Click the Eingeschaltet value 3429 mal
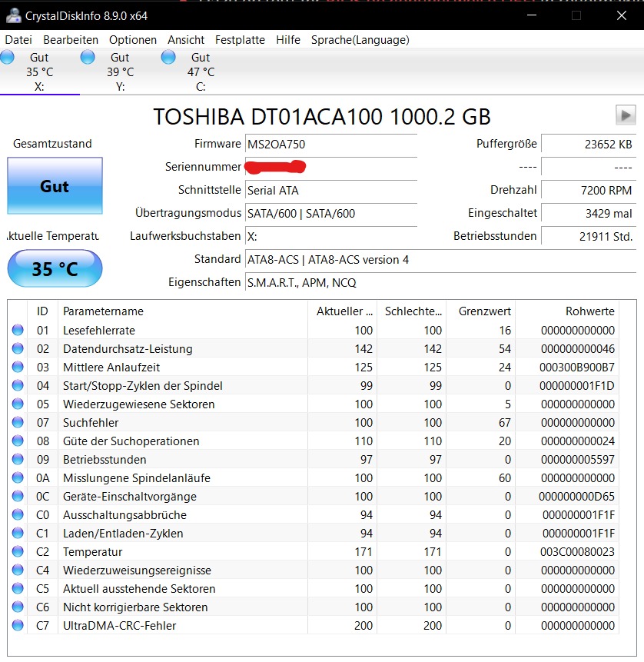The height and width of the screenshot is (662, 644). coord(589,214)
